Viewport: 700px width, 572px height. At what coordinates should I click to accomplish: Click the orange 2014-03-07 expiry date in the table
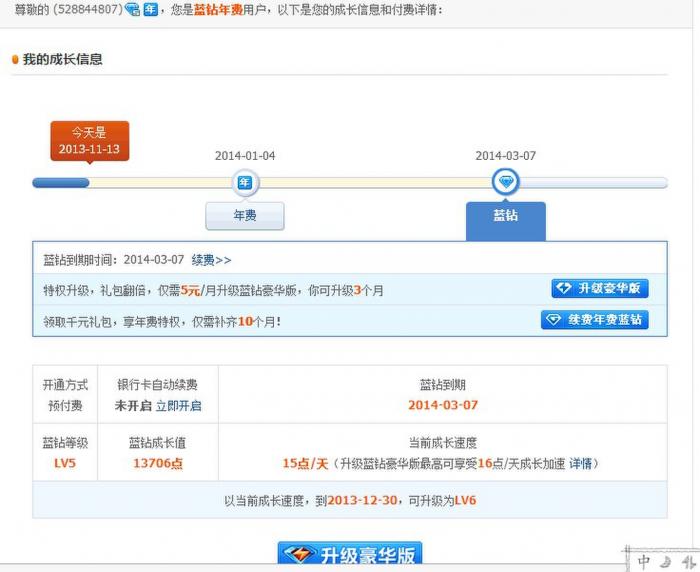point(443,405)
